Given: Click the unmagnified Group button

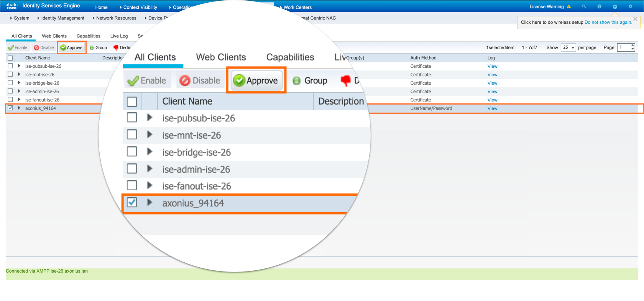Looking at the screenshot, I should click(98, 47).
